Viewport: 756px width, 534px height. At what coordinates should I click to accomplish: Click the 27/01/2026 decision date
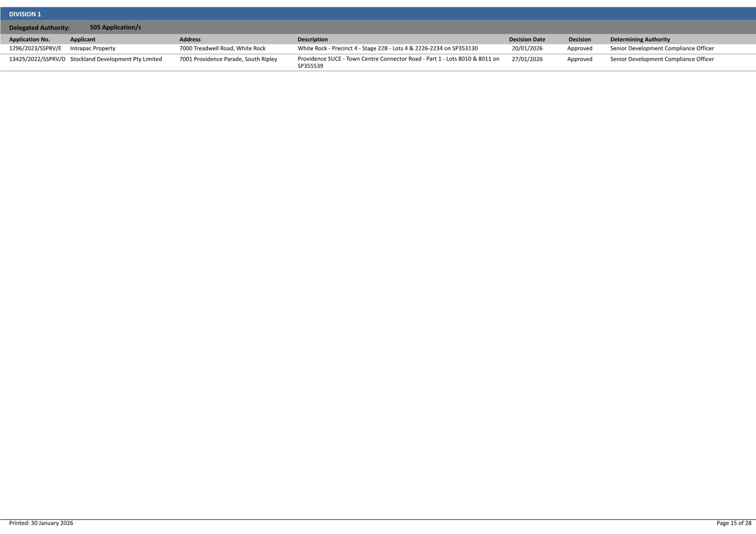527,59
